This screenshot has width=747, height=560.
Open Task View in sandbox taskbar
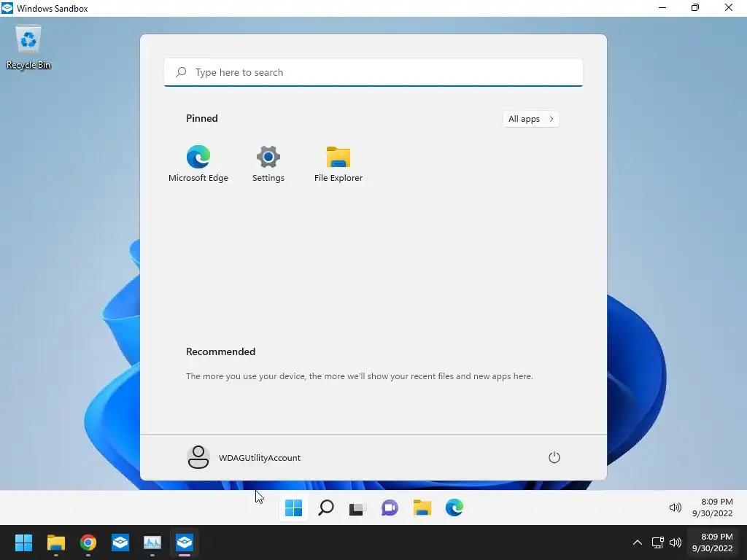(x=357, y=508)
